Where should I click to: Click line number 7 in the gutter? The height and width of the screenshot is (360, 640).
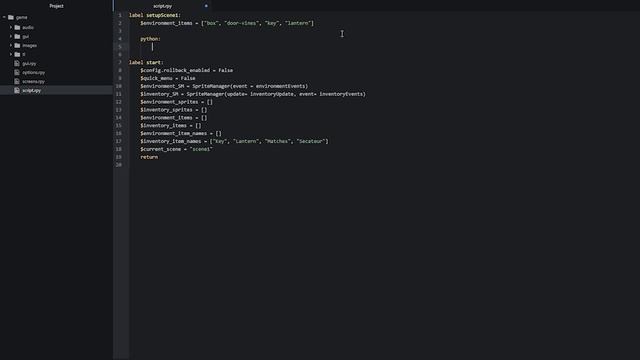click(x=120, y=62)
